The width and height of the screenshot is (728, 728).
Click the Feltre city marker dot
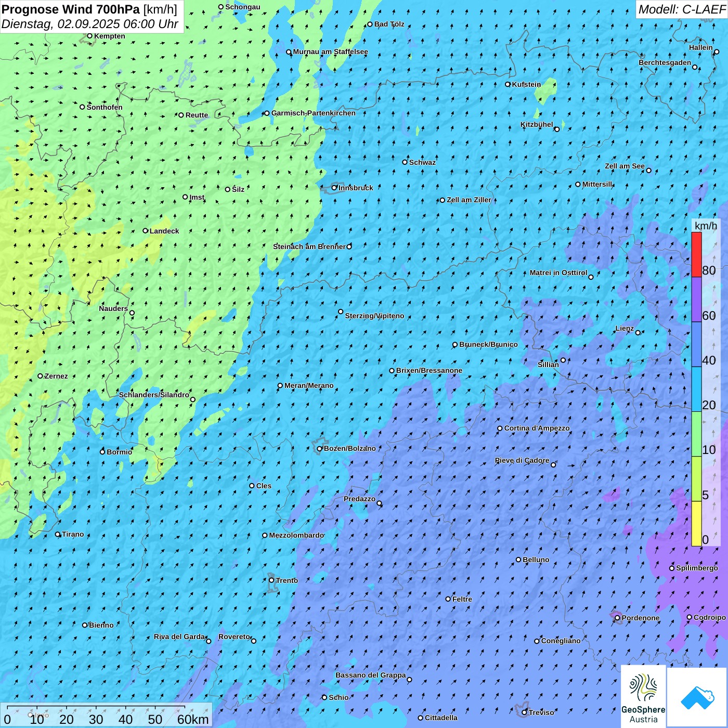coord(448,599)
